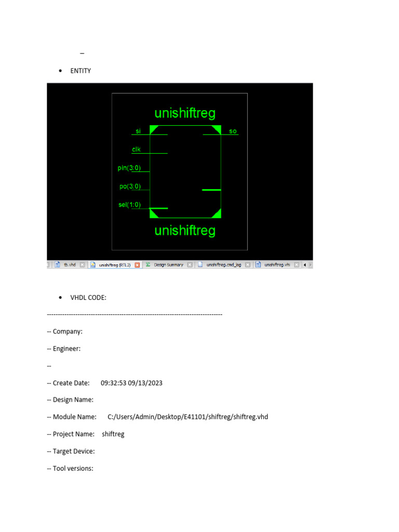
Task: Click inside the unishiftreg schematic block body
Action: click(185, 171)
